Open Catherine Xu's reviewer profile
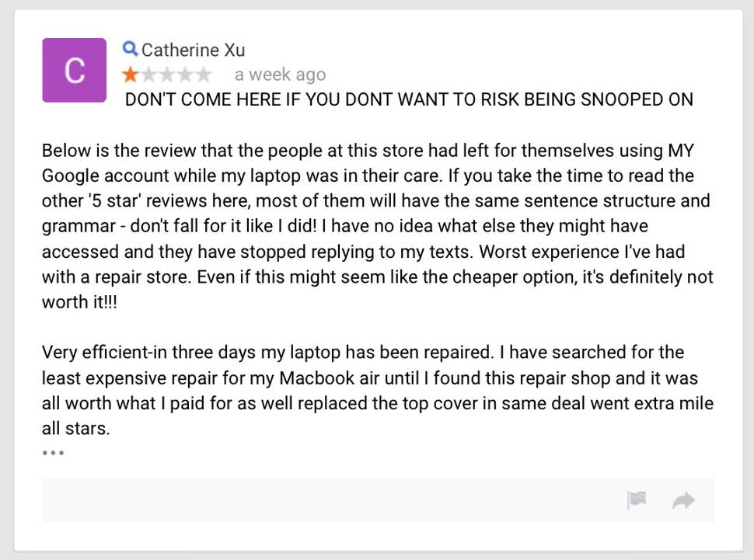Viewport: 754px width, 560px height. pyautogui.click(x=193, y=50)
